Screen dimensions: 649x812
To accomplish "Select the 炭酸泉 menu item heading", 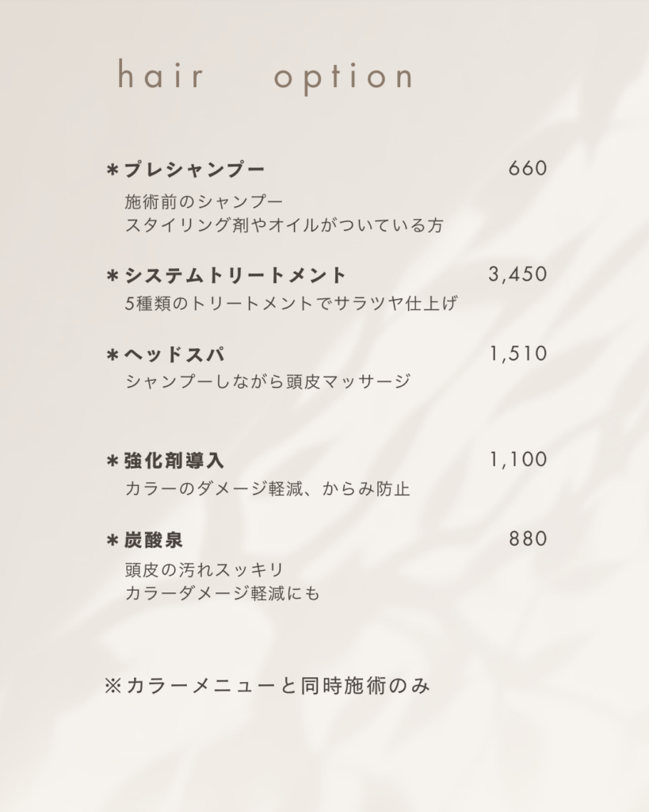I will pos(154,540).
